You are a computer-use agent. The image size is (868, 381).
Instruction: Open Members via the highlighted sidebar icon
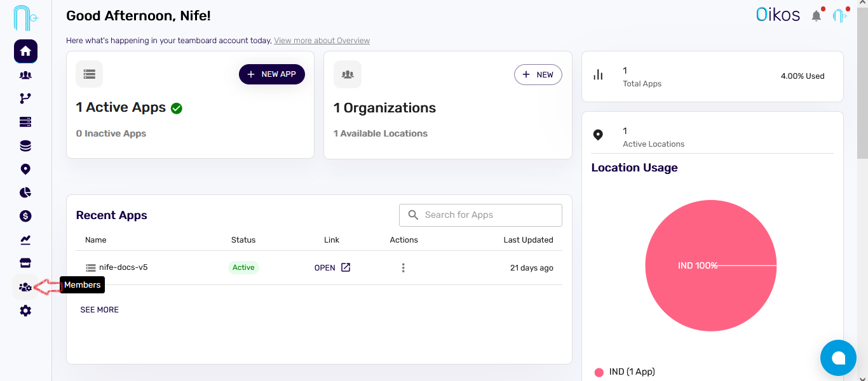tap(25, 286)
